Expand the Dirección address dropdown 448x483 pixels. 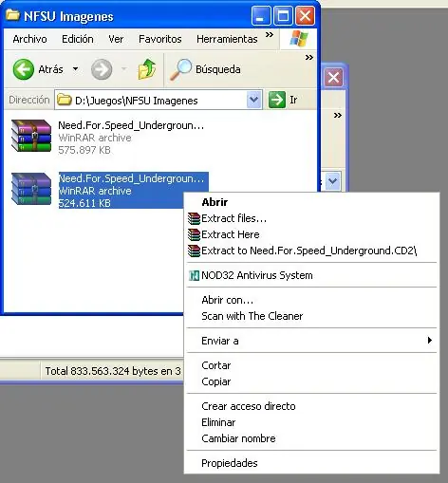pos(253,100)
